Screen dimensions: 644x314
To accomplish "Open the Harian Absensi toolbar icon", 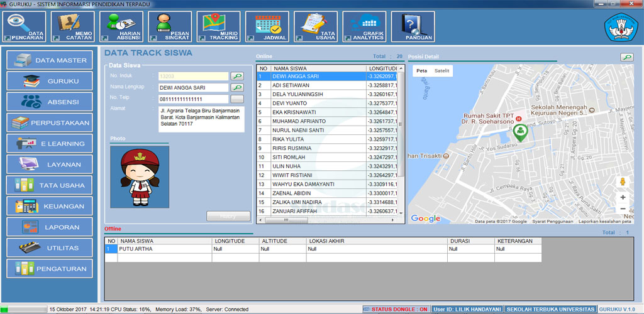I will pyautogui.click(x=122, y=26).
